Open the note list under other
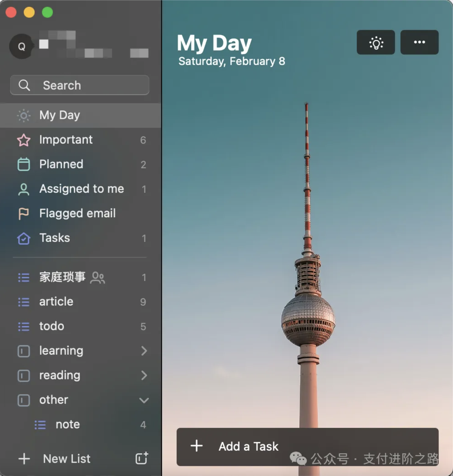453x476 pixels. [x=68, y=425]
